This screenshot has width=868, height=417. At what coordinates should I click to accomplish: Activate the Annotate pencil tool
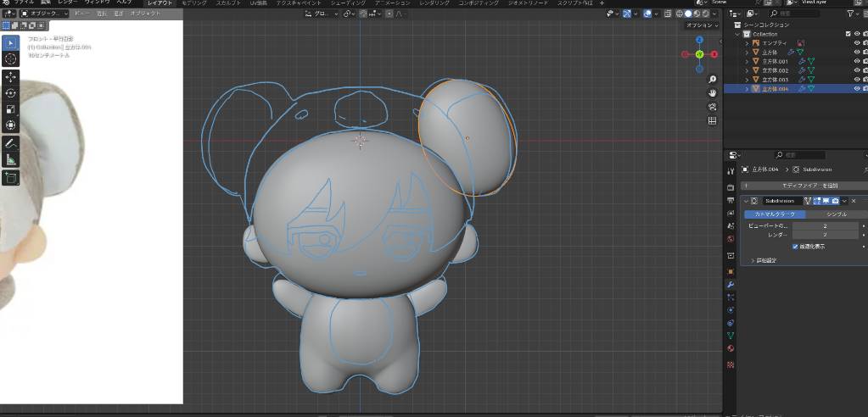[x=11, y=143]
